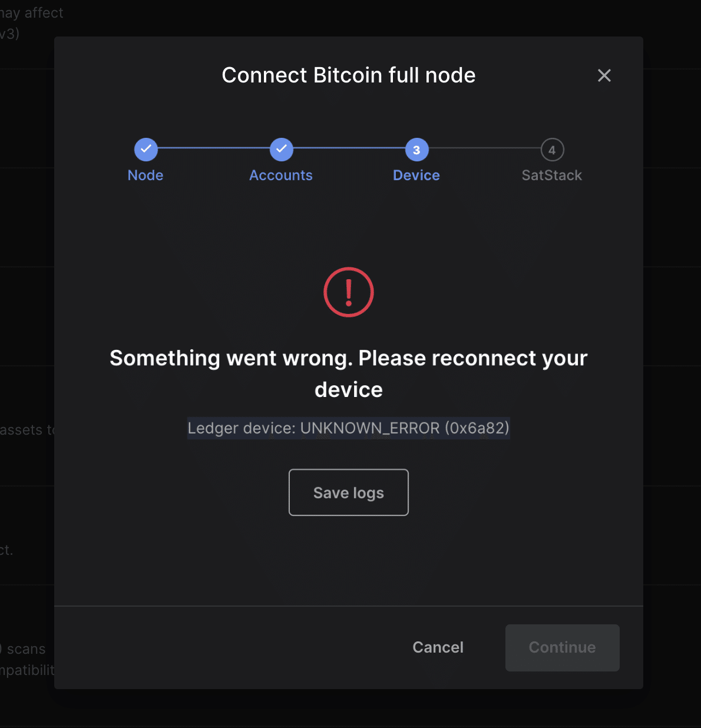701x728 pixels.
Task: Click progress line between Device and SatStack
Action: click(x=484, y=148)
